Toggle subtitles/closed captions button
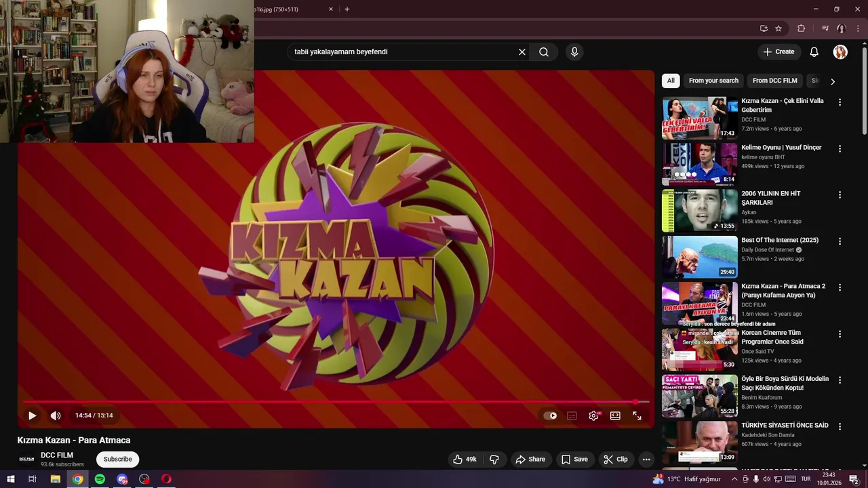 pos(572,415)
